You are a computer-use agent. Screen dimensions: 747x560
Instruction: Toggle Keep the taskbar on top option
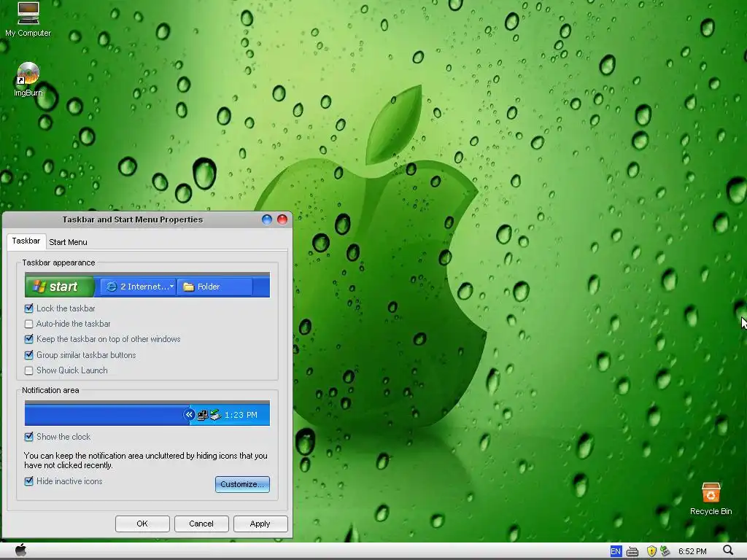(29, 339)
